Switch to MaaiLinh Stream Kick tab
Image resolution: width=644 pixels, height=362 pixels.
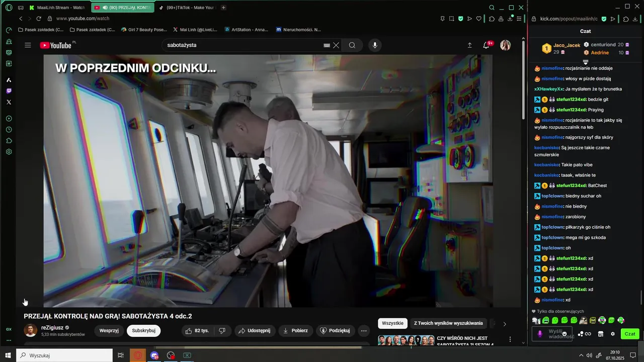[x=57, y=8]
